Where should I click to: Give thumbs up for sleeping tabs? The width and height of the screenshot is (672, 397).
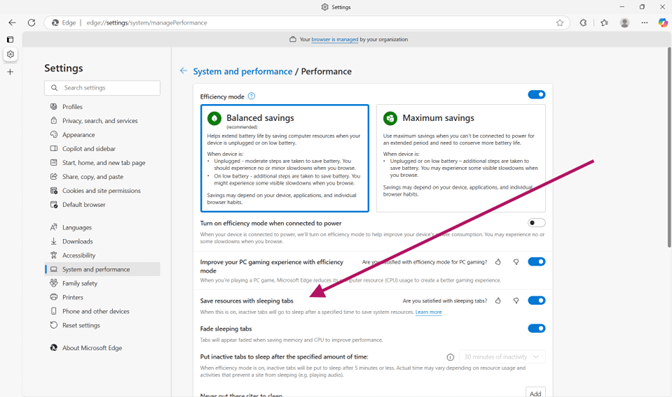[x=498, y=301]
